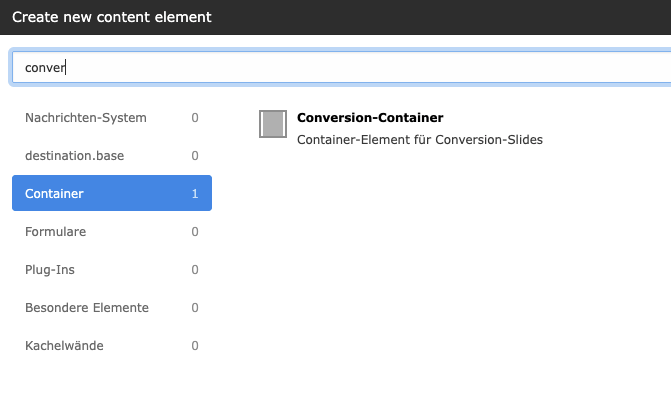Click the zero count beside Formulare
The image size is (671, 403).
(x=195, y=232)
